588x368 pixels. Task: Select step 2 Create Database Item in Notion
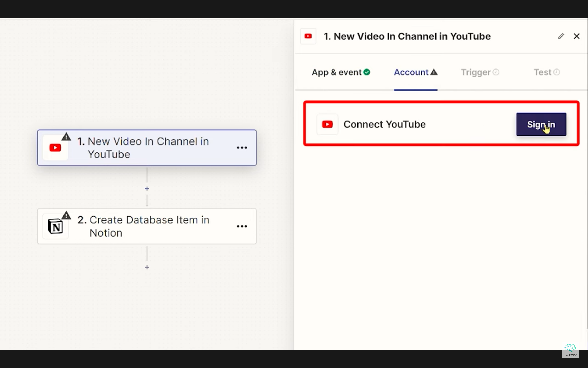coord(147,226)
